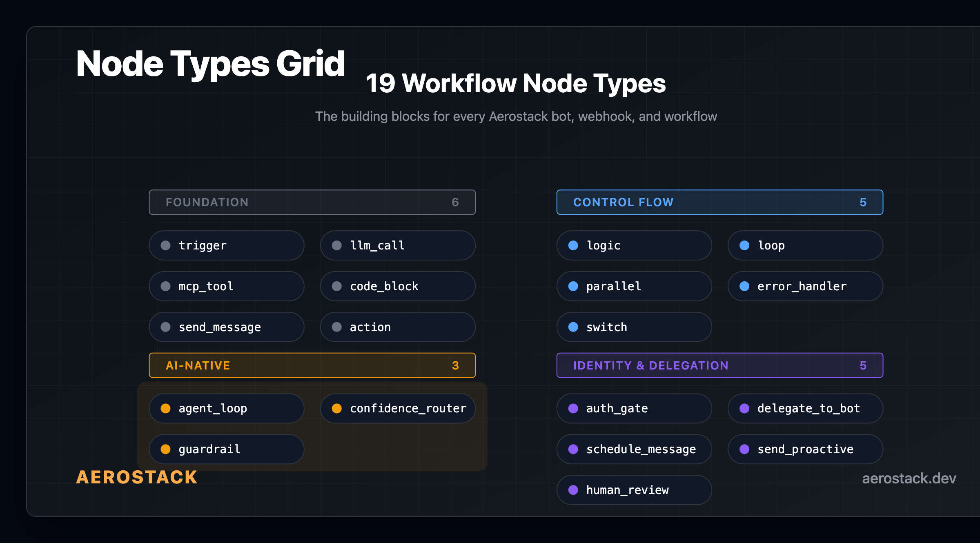Select the error_handler node
The height and width of the screenshot is (543, 980).
tap(805, 286)
